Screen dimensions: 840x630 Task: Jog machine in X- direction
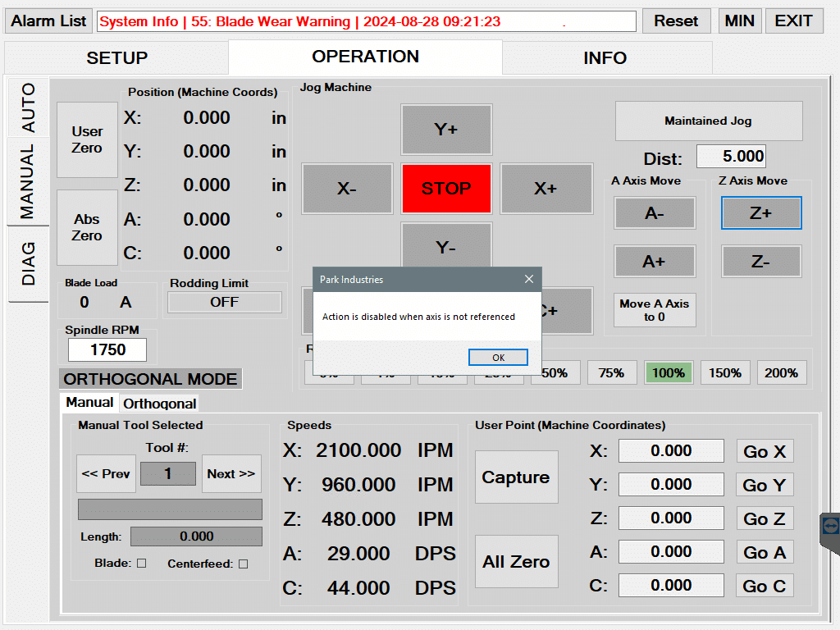pos(347,189)
